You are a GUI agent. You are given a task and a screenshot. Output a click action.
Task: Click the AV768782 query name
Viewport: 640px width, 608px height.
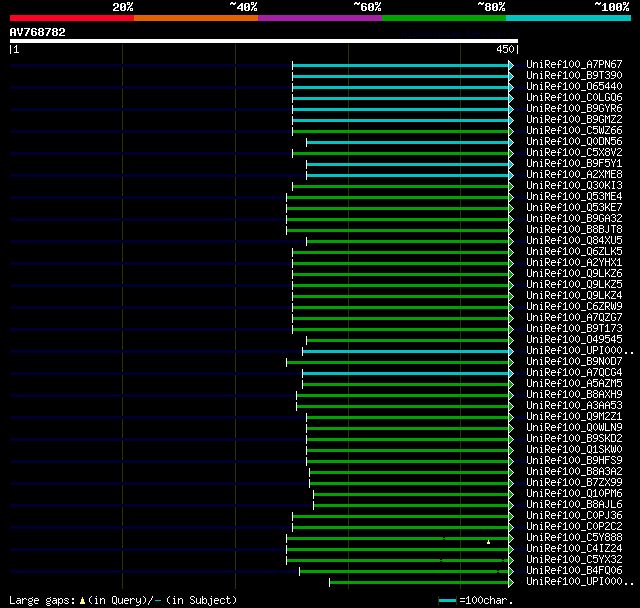[x=38, y=32]
